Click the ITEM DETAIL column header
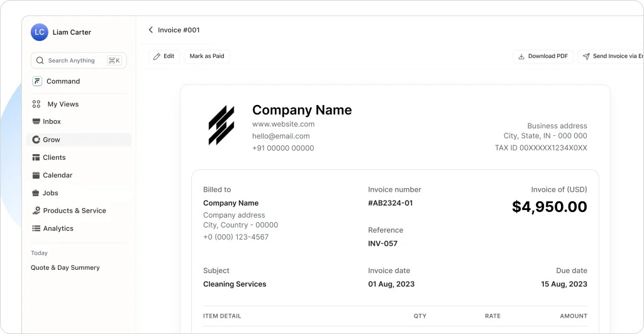Viewport: 644px width, 334px height. 222,316
